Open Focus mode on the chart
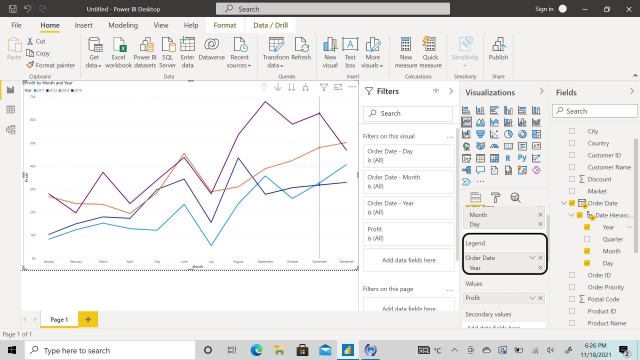Image resolution: width=640 pixels, height=360 pixels. [338, 87]
